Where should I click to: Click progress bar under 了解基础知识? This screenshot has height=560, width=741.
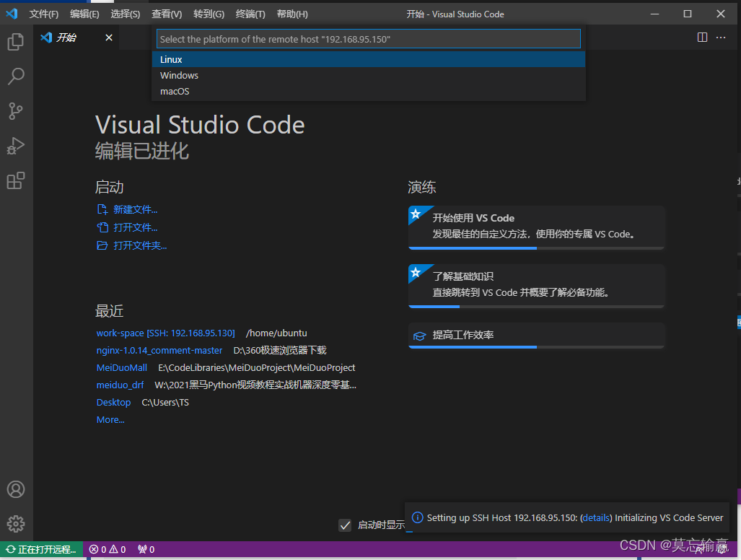pyautogui.click(x=536, y=307)
